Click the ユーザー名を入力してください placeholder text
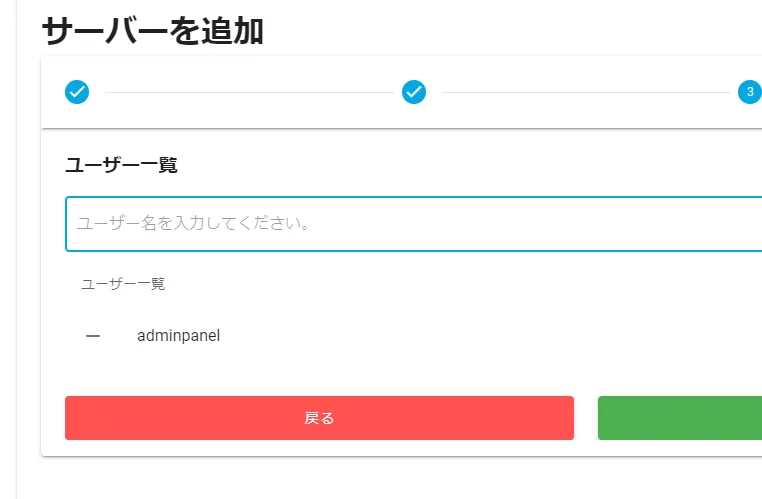 click(193, 224)
